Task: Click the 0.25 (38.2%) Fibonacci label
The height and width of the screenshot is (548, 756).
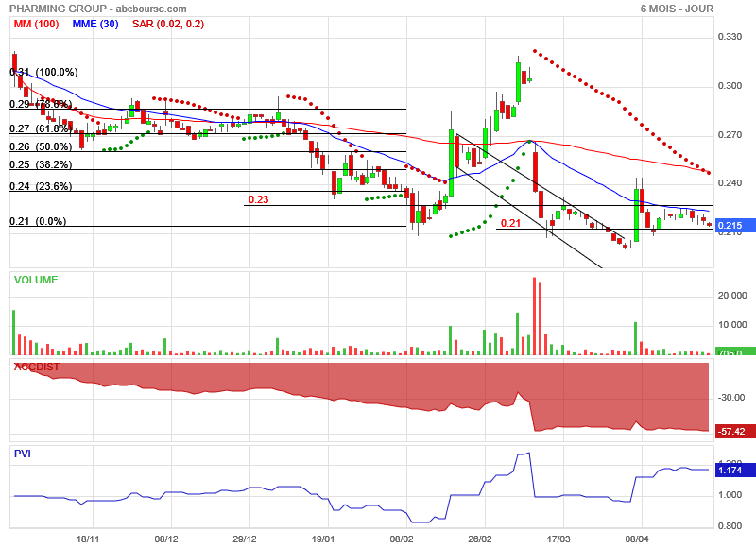Action: click(41, 164)
